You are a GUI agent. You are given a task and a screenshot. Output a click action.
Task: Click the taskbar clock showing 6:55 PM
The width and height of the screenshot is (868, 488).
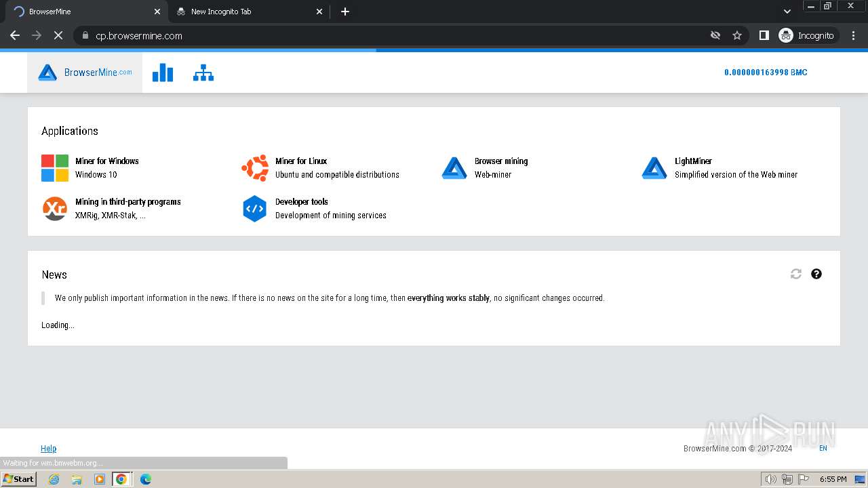pyautogui.click(x=833, y=479)
